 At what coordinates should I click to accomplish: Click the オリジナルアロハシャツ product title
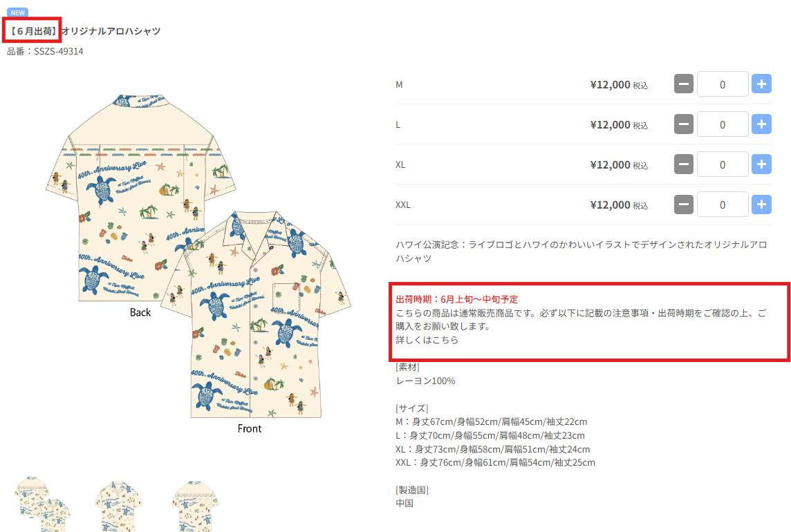pos(111,31)
